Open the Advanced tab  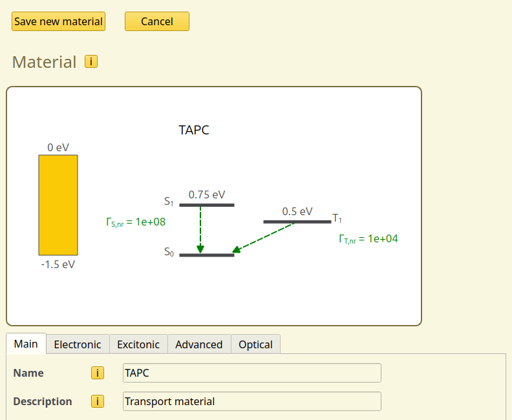(x=198, y=344)
